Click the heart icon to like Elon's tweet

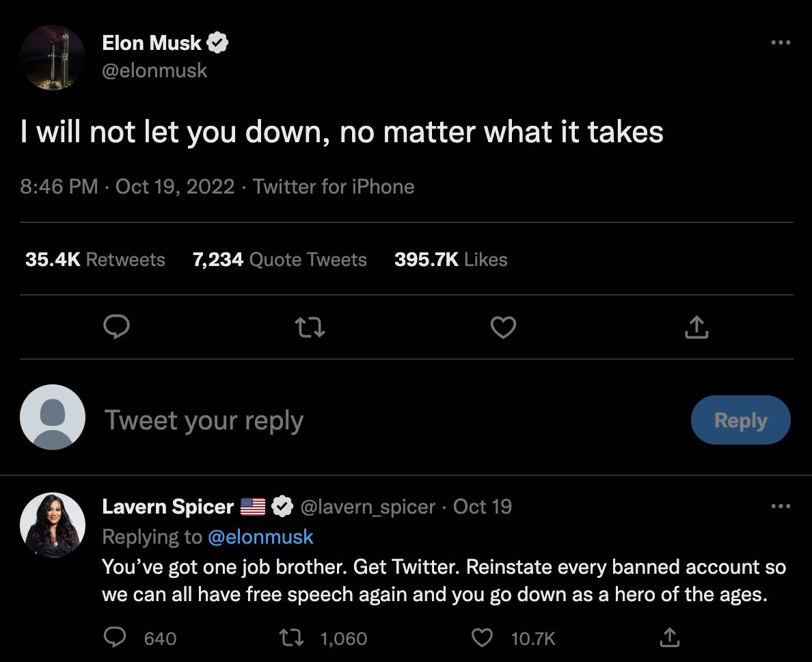click(503, 328)
